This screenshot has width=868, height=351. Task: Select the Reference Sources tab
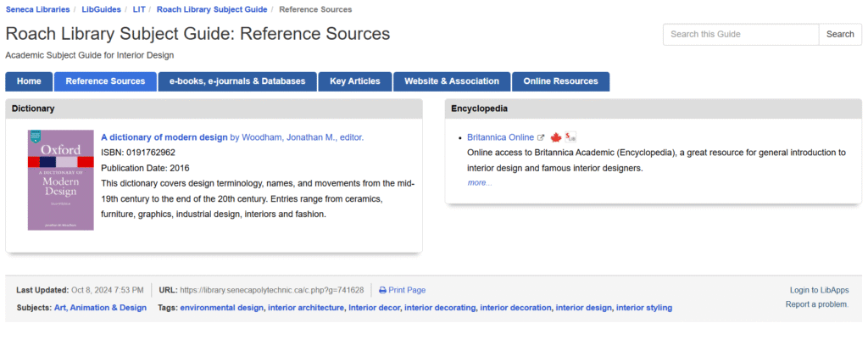pos(105,81)
